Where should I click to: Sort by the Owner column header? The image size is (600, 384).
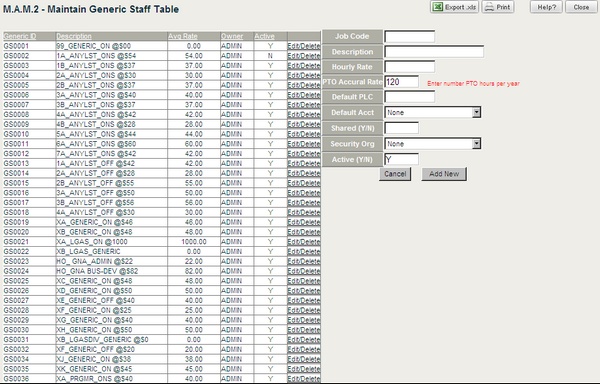(x=232, y=36)
